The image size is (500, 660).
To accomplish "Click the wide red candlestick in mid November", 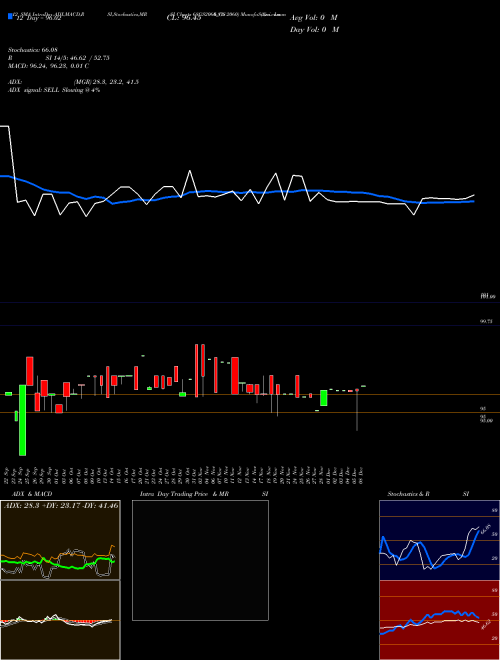I will coord(235,375).
